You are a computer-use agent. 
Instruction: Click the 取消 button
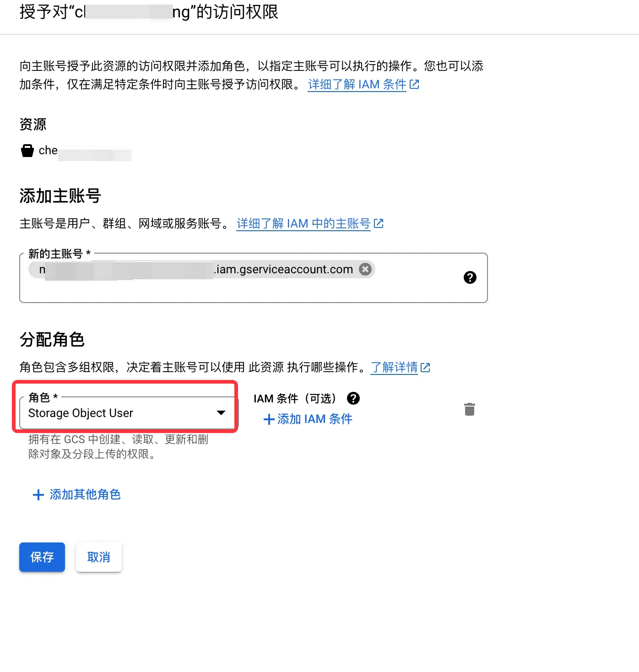pyautogui.click(x=99, y=557)
